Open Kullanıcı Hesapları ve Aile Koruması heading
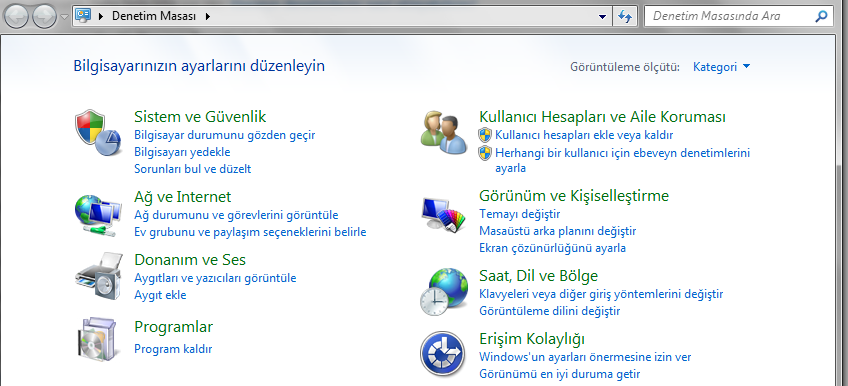 pyautogui.click(x=602, y=117)
